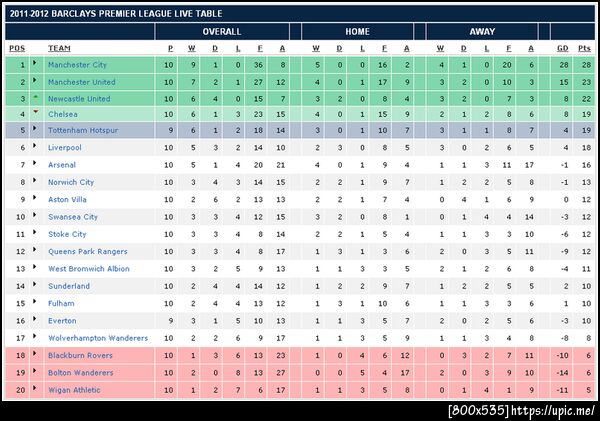This screenshot has height=421, width=600.
Task: Click the POS column header
Action: tap(17, 48)
